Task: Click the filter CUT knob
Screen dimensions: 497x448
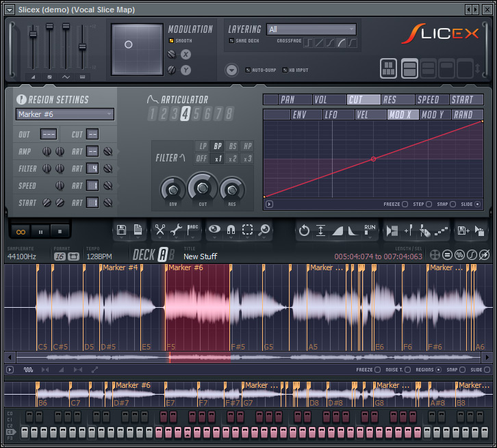Action: coord(203,188)
